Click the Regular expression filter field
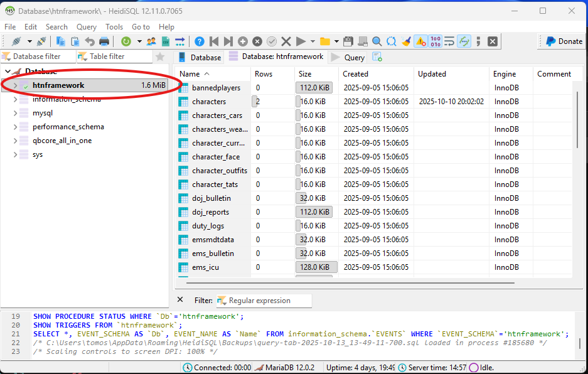 [264, 301]
